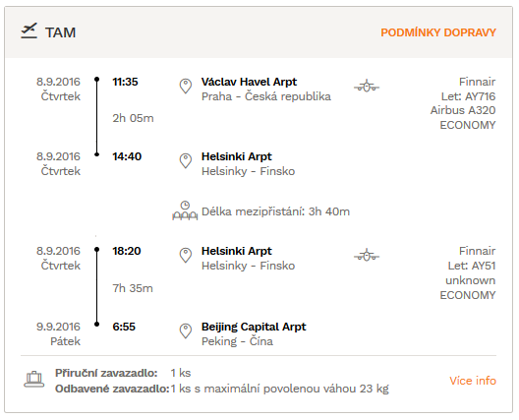Click the layover waiting icon by Délka mezipřistání
The width and height of the screenshot is (519, 420).
click(x=185, y=210)
